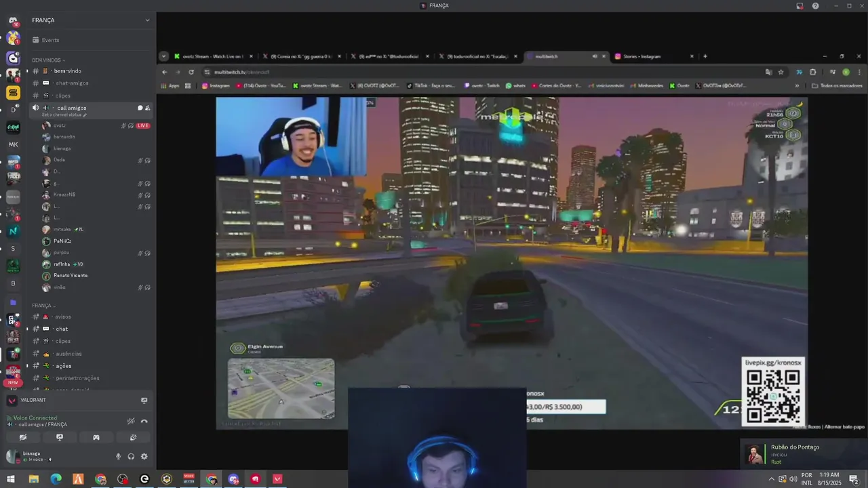The image size is (868, 488).
Task: Click your own camera preview thumbnail
Action: pyautogui.click(x=437, y=438)
